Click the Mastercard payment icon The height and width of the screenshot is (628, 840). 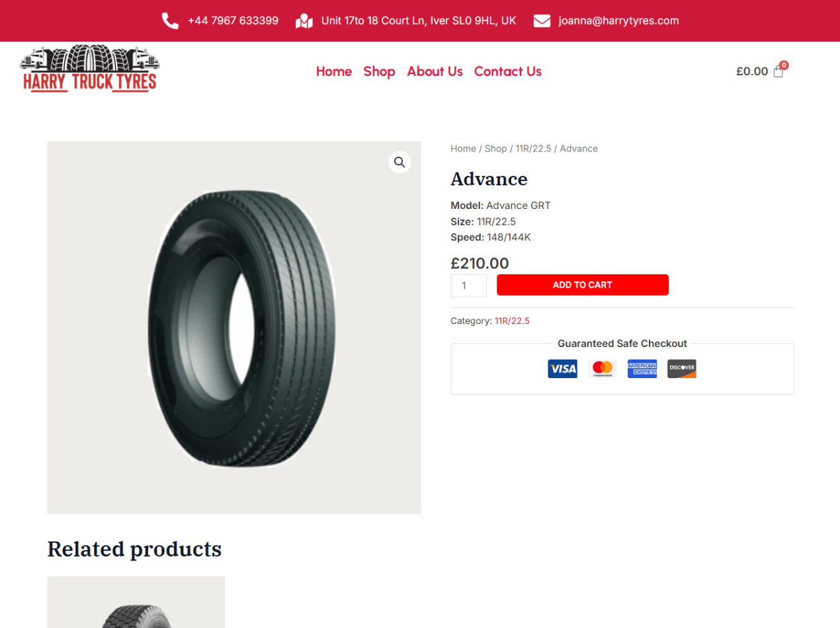coord(602,369)
